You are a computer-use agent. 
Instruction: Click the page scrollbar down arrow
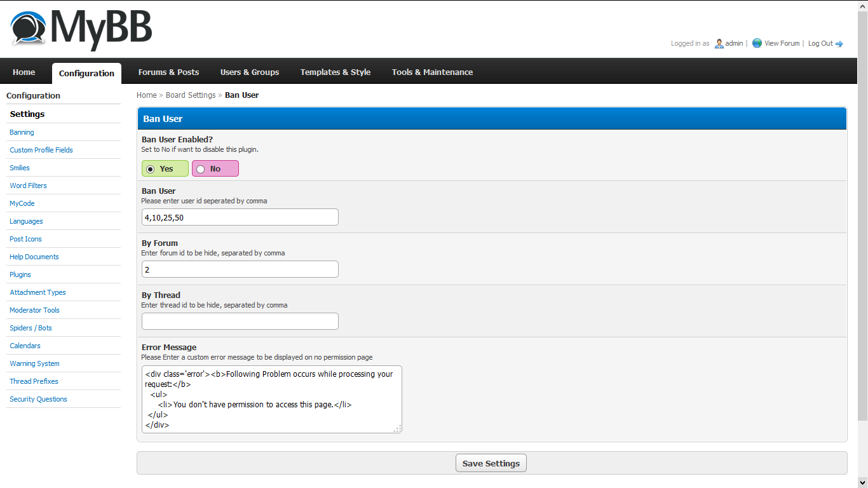point(862,483)
